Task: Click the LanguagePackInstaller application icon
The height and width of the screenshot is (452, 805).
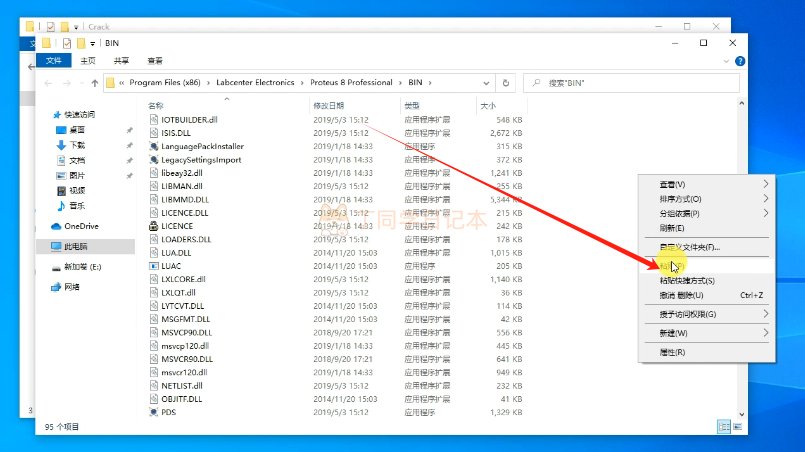Action: point(153,146)
